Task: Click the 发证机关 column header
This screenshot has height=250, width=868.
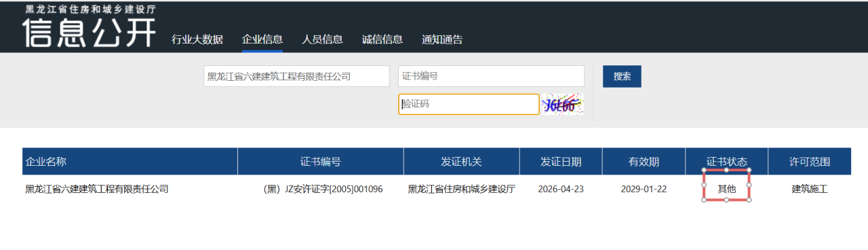Action: 462,162
